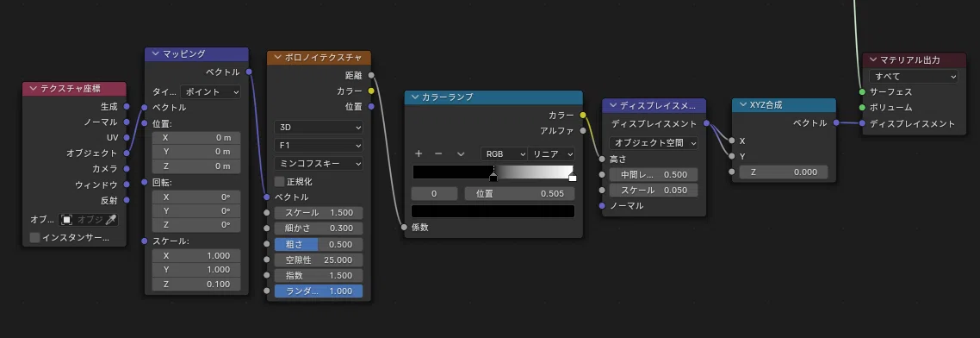Click the Voronoi スケール 1.500 field

pos(319,213)
